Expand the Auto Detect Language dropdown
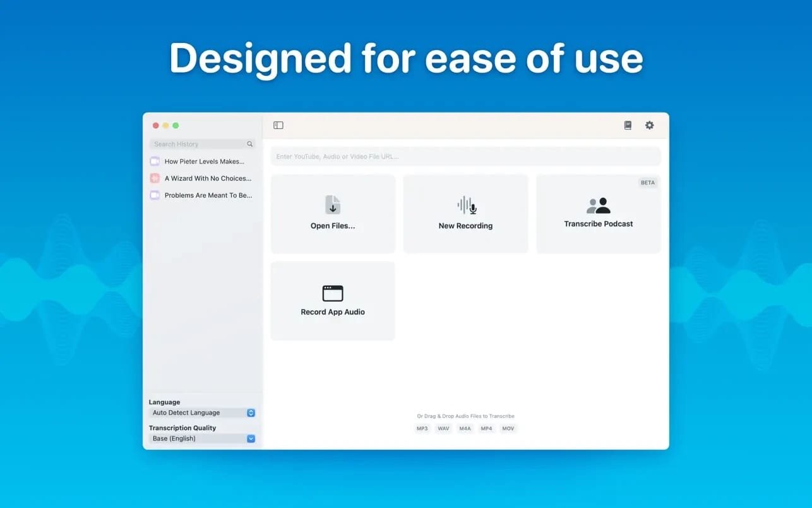Image resolution: width=812 pixels, height=508 pixels. tap(251, 413)
